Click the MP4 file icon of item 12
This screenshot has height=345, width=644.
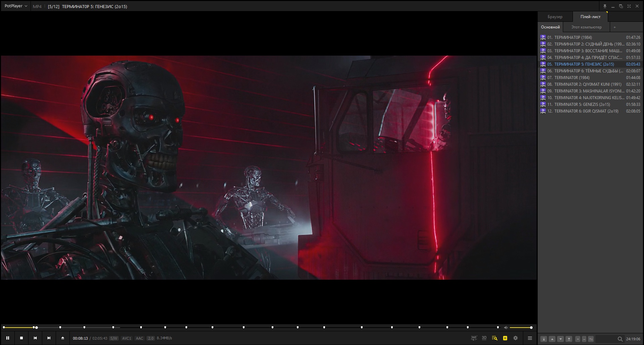543,111
